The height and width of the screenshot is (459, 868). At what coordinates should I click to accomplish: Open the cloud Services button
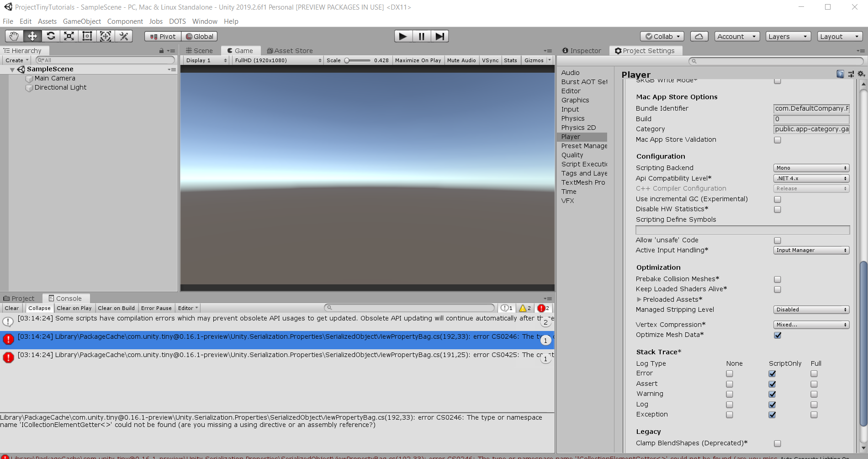coord(699,37)
